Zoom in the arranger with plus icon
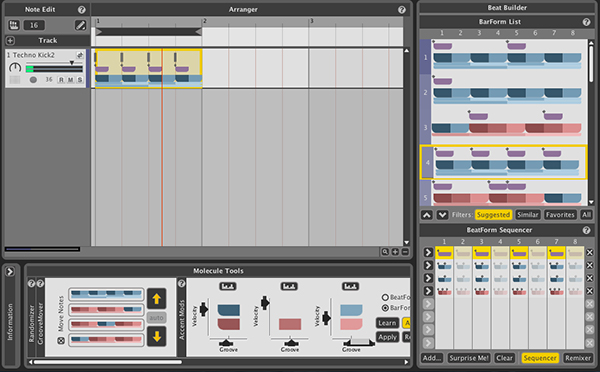 click(395, 252)
